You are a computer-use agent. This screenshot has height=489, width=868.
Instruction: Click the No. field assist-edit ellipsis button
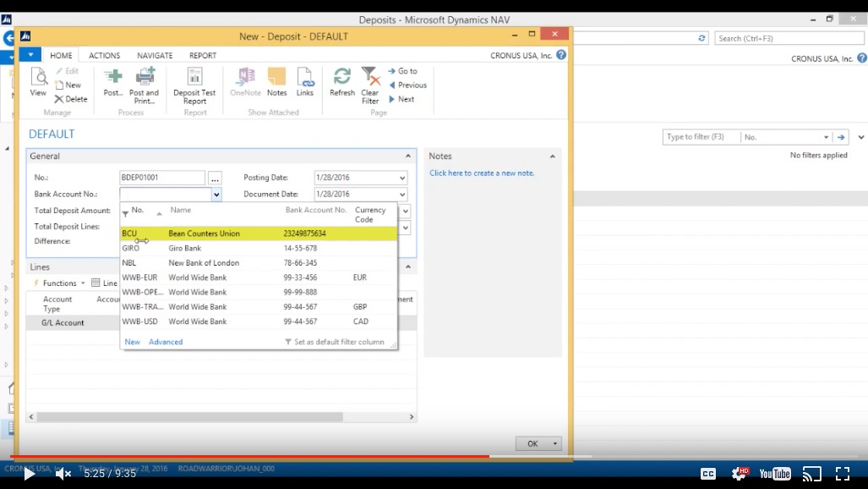click(x=215, y=178)
